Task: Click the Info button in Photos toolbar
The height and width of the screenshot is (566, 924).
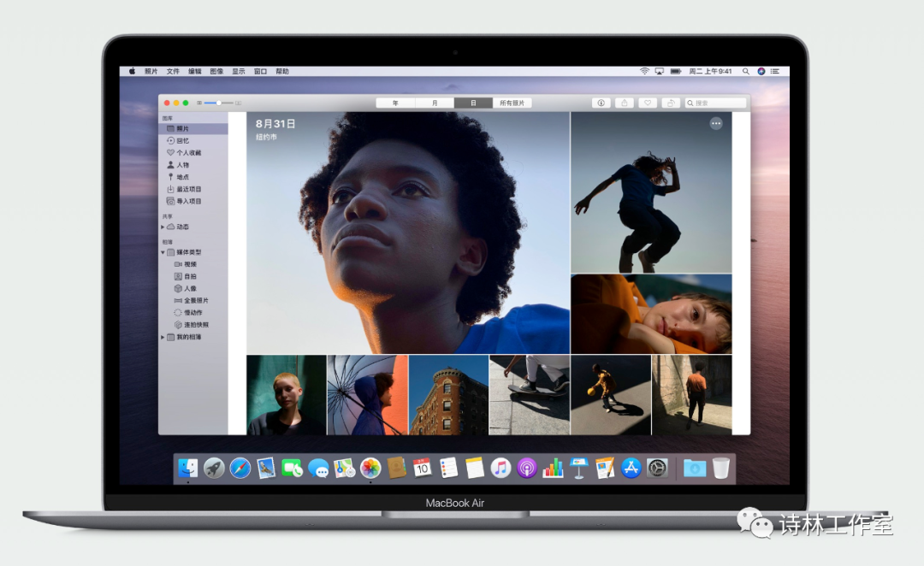Action: [601, 103]
